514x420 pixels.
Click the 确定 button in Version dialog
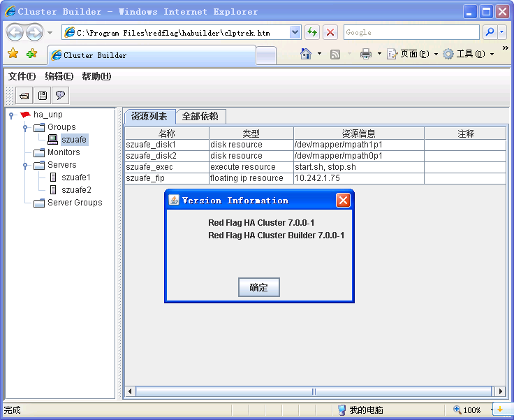click(259, 287)
